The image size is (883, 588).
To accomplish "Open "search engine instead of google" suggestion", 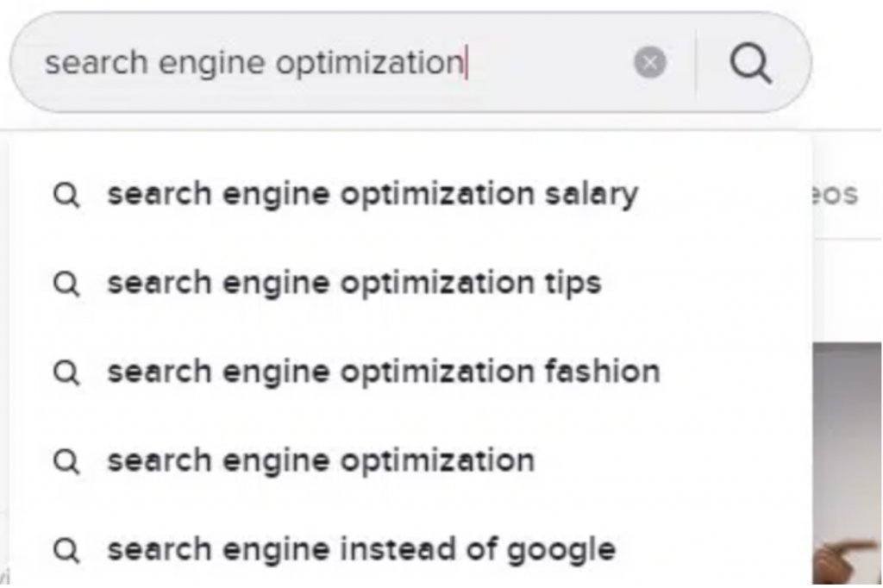I will point(360,549).
